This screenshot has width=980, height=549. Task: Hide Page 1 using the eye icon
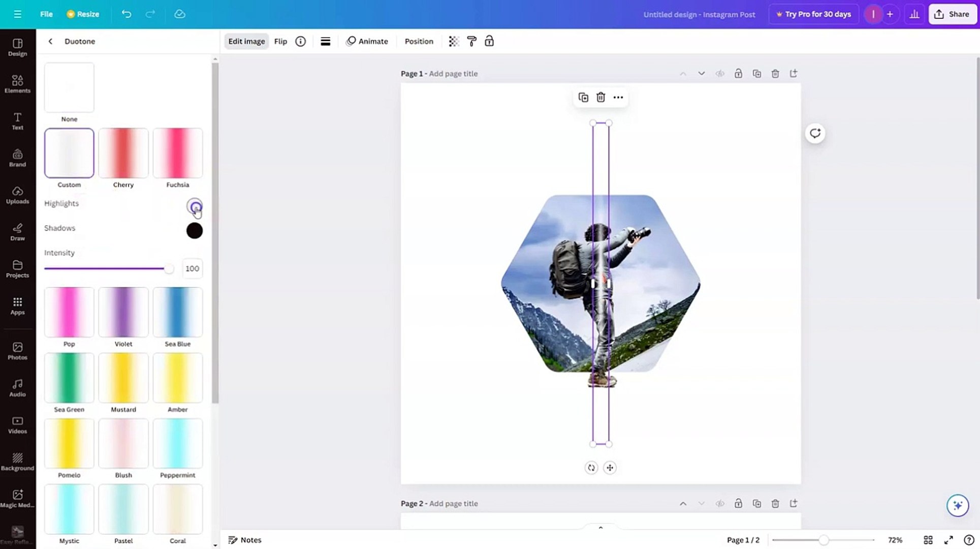pos(720,73)
